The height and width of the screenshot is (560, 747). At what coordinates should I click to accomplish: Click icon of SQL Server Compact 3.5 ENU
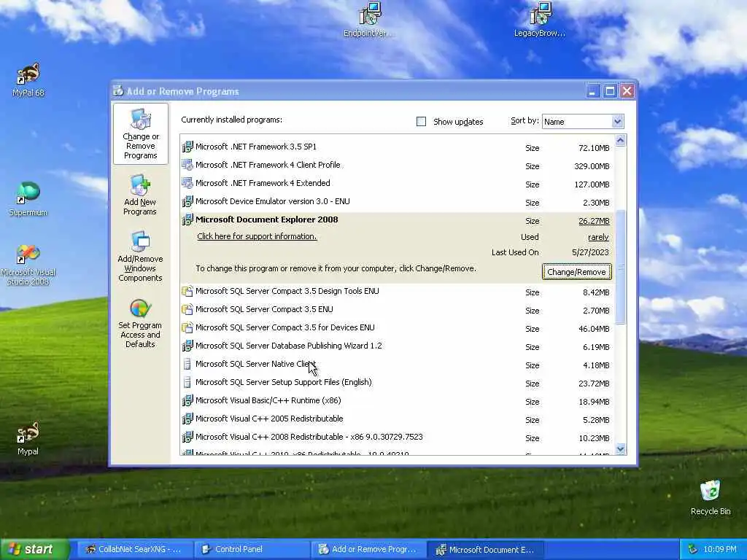[187, 309]
